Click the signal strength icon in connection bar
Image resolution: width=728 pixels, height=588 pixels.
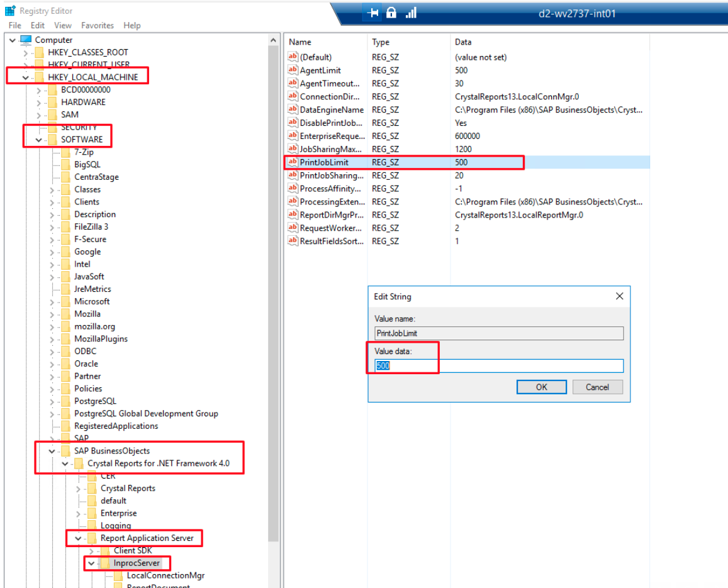pos(411,13)
